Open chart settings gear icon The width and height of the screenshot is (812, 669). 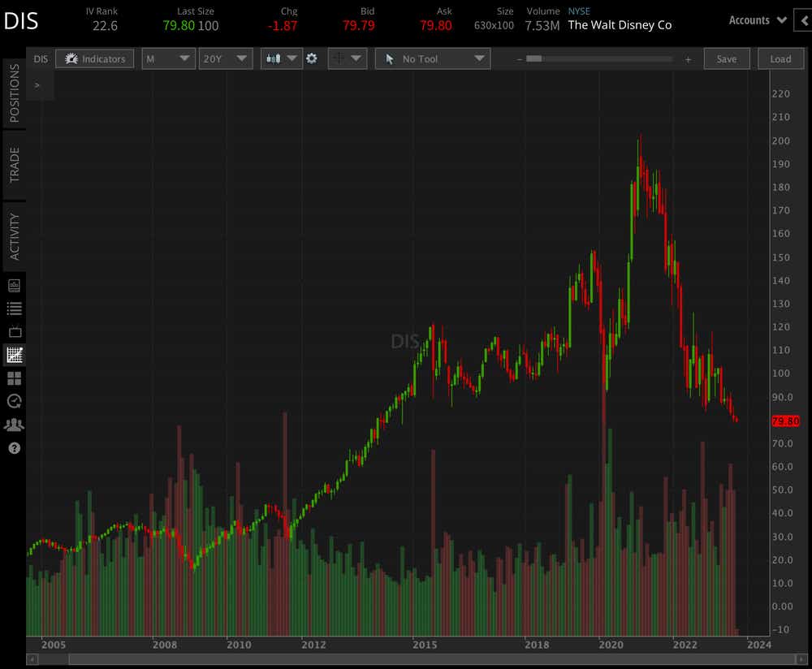tap(312, 59)
